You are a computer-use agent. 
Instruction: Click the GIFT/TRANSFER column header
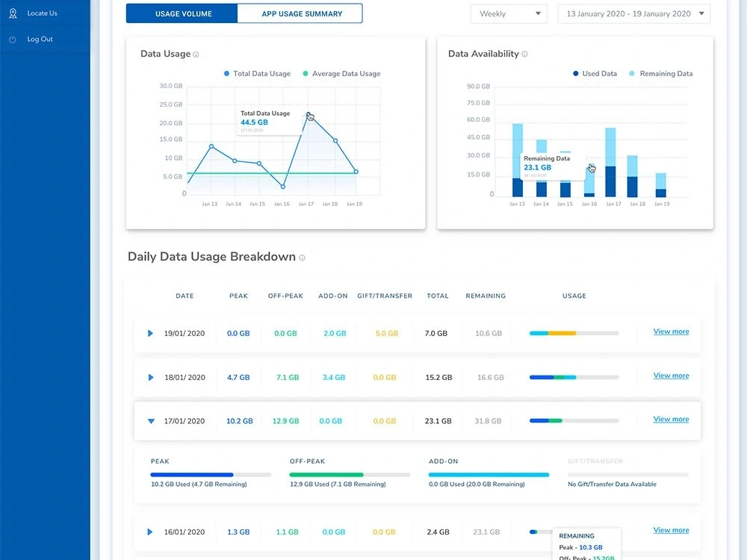click(385, 296)
